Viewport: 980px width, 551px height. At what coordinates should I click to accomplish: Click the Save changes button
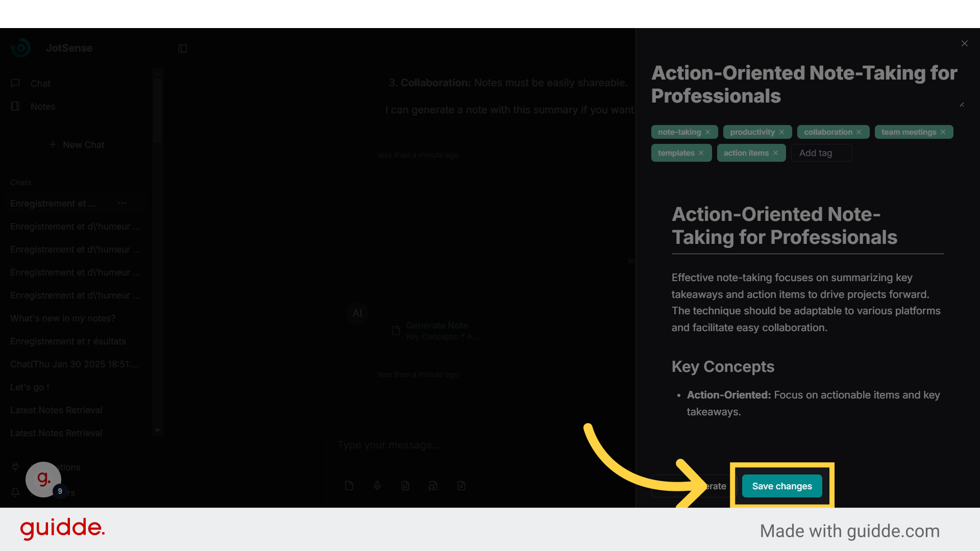782,486
